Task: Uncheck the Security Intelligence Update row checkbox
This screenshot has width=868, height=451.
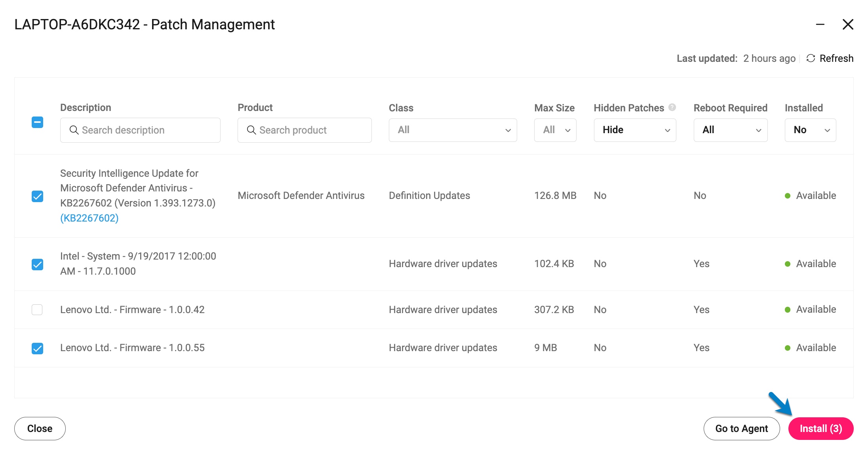Action: [37, 196]
